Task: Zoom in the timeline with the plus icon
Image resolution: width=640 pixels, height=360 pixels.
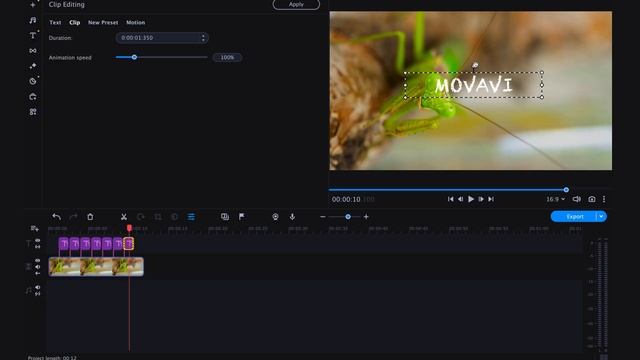Action: click(x=366, y=217)
